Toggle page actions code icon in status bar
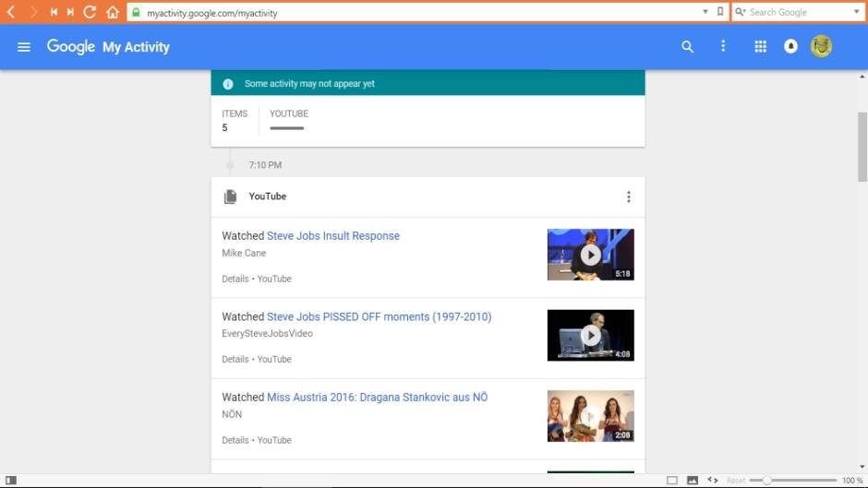This screenshot has height=488, width=868. point(712,481)
